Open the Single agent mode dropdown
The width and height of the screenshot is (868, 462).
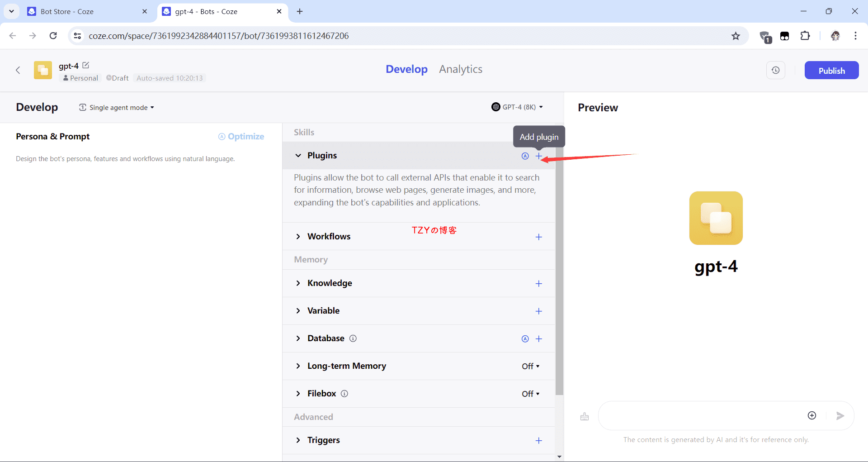click(117, 108)
